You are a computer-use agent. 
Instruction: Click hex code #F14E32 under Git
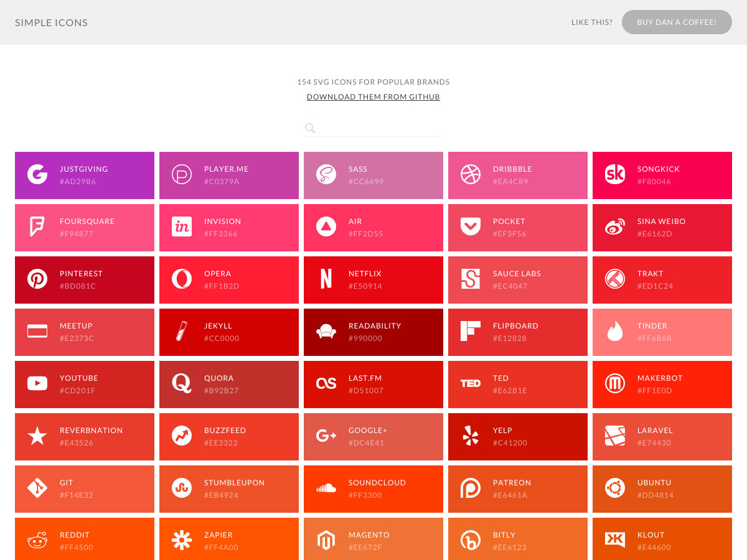tap(77, 495)
